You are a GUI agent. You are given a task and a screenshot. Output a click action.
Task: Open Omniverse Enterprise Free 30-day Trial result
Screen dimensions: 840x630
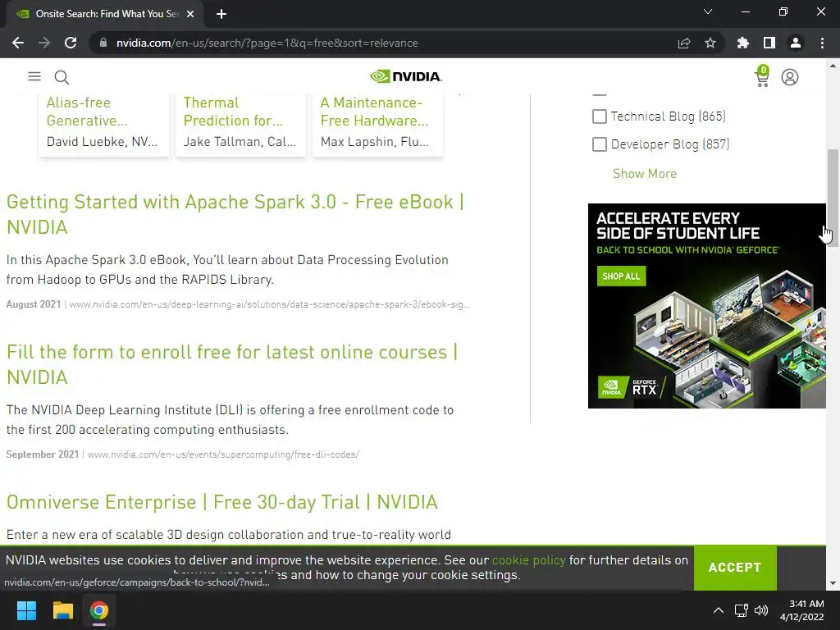(221, 502)
